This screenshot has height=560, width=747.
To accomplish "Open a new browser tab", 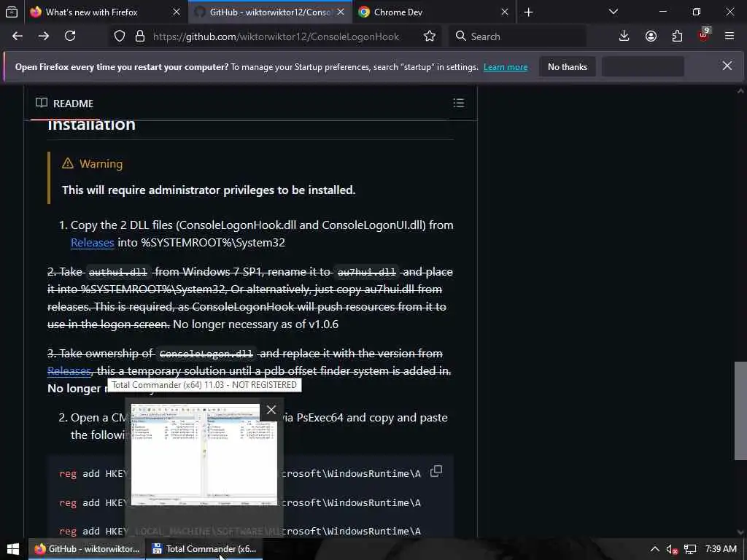I will (x=528, y=12).
